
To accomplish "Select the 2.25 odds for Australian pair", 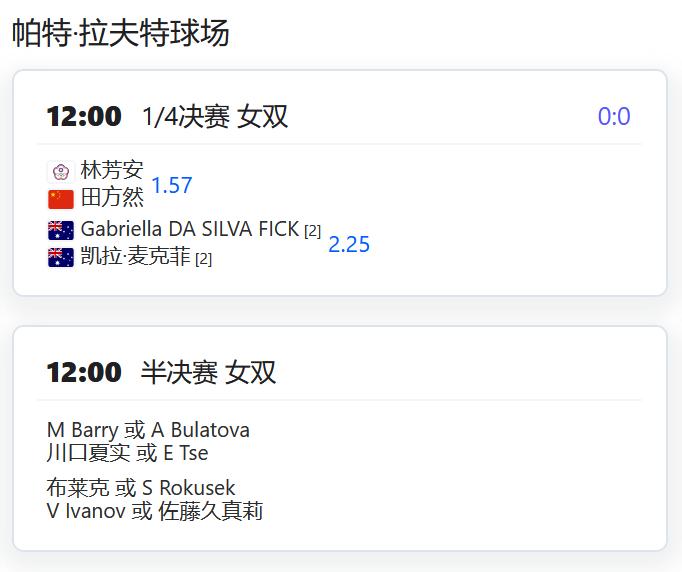I will (x=349, y=244).
